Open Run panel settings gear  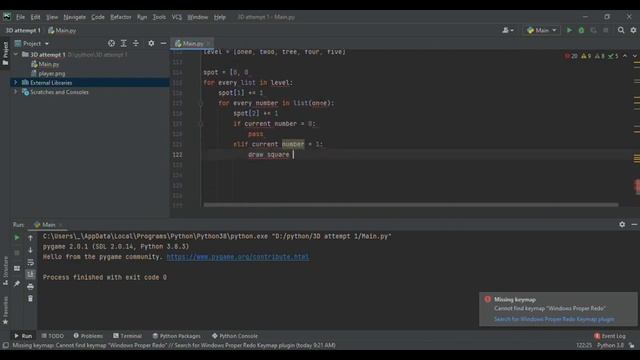point(622,224)
